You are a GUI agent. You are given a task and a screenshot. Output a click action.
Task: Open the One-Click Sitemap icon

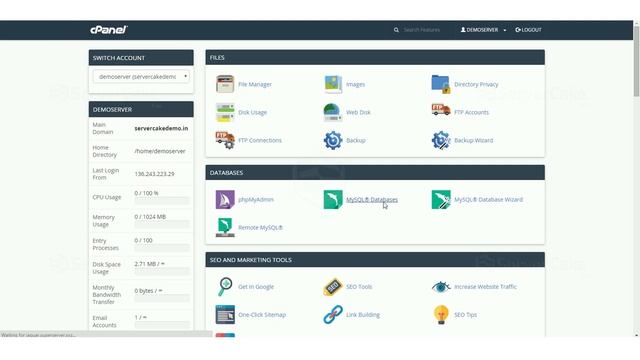pos(225,315)
